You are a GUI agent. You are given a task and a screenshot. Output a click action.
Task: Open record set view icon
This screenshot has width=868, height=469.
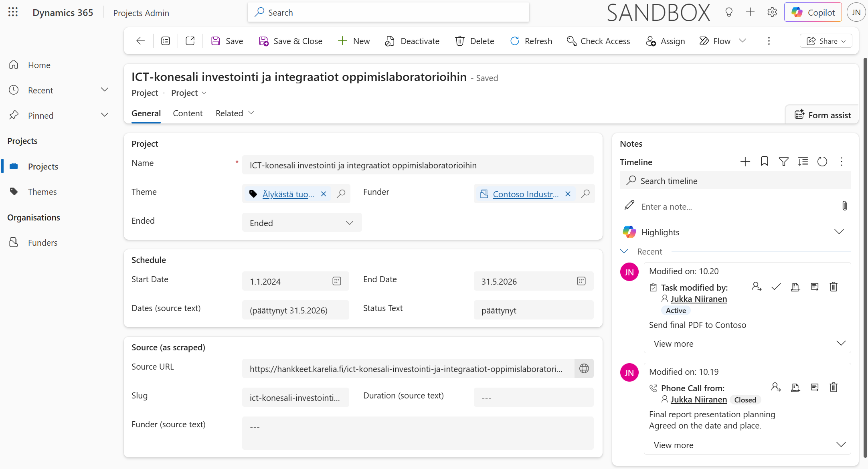[166, 41]
